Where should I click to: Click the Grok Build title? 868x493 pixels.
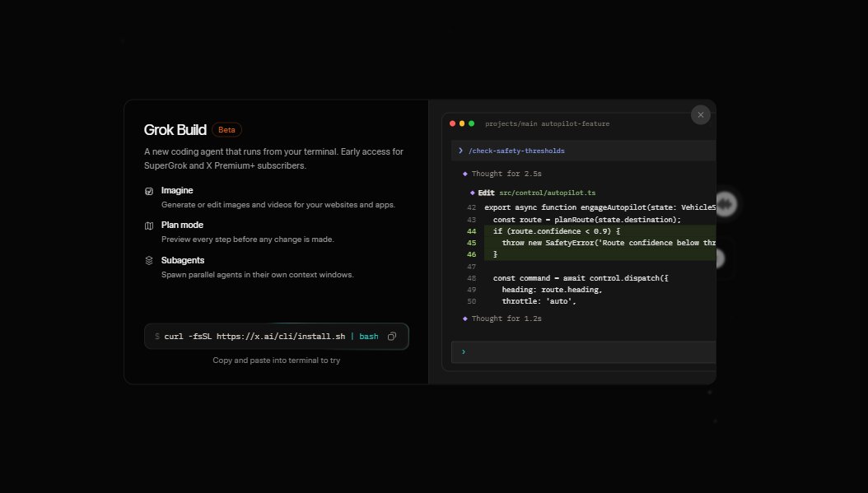click(x=175, y=129)
